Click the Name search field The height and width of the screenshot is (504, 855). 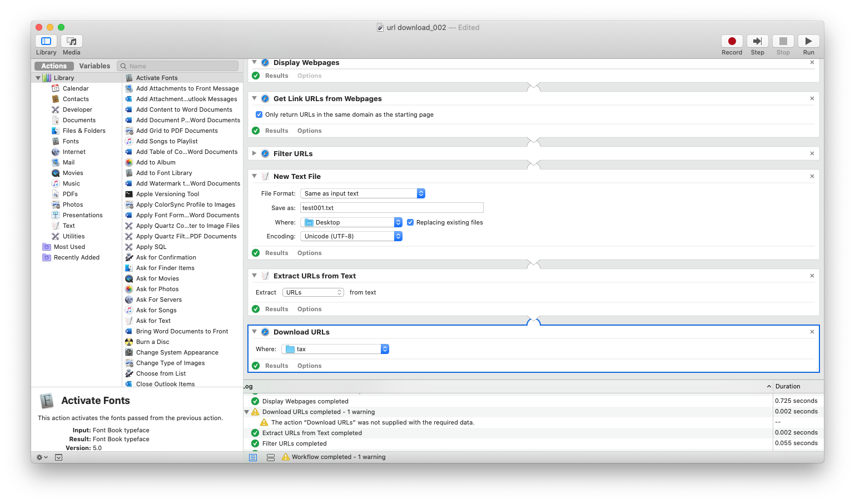coord(178,66)
